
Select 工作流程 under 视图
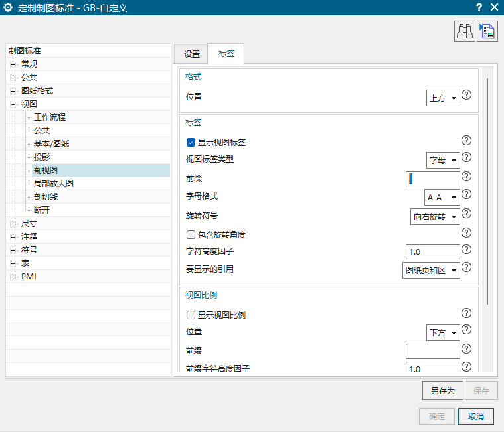click(50, 117)
